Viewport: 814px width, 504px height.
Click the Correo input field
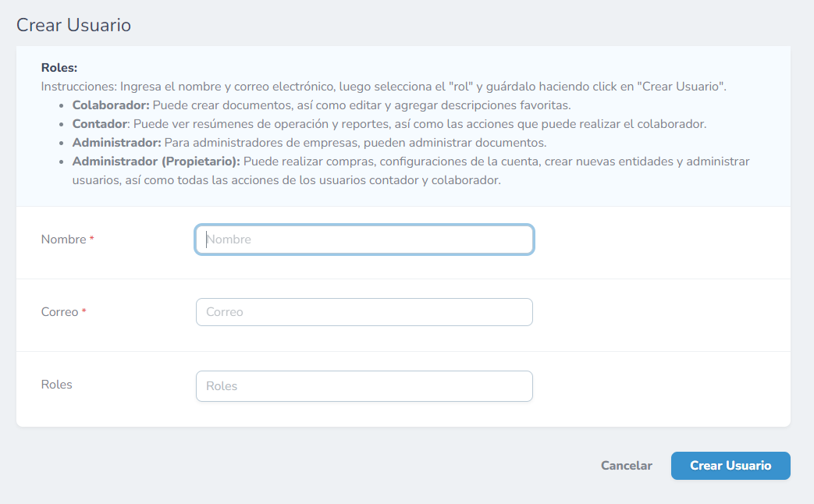(364, 311)
